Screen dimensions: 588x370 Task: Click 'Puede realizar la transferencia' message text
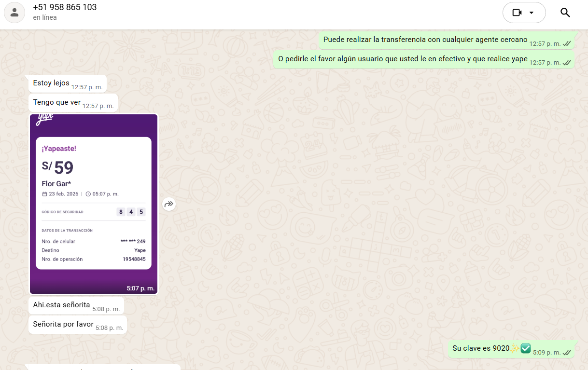[x=425, y=40]
